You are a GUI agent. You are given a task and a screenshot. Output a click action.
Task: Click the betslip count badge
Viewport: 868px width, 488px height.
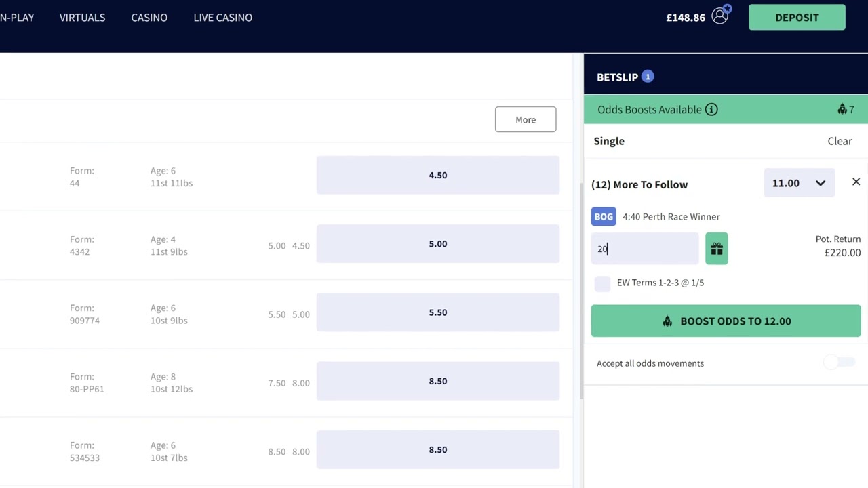(648, 77)
